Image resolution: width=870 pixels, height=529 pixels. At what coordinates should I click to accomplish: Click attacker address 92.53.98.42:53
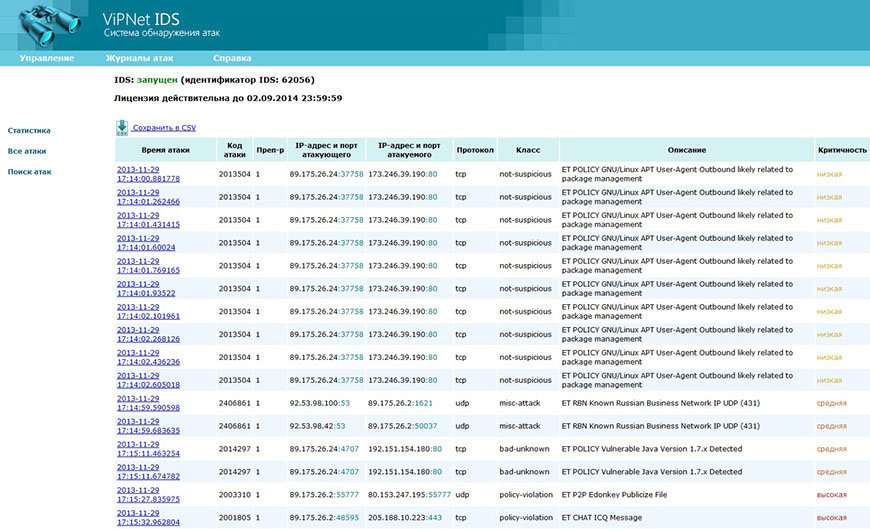point(317,426)
